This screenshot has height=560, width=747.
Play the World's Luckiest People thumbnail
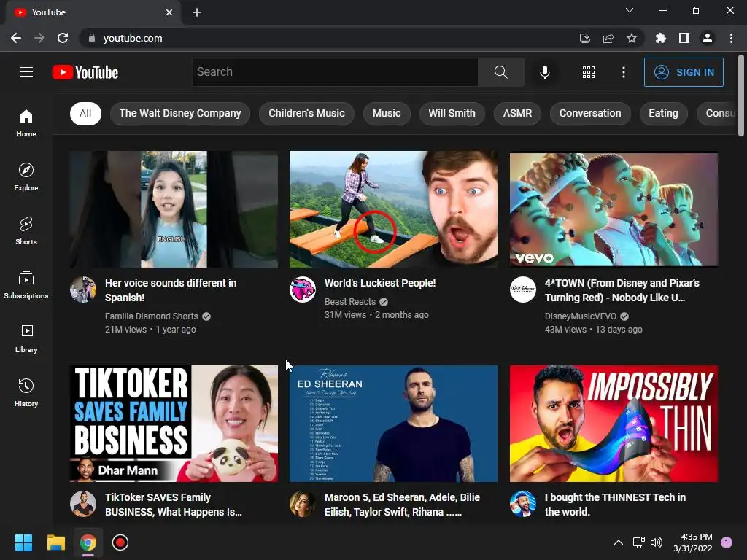[x=393, y=209]
